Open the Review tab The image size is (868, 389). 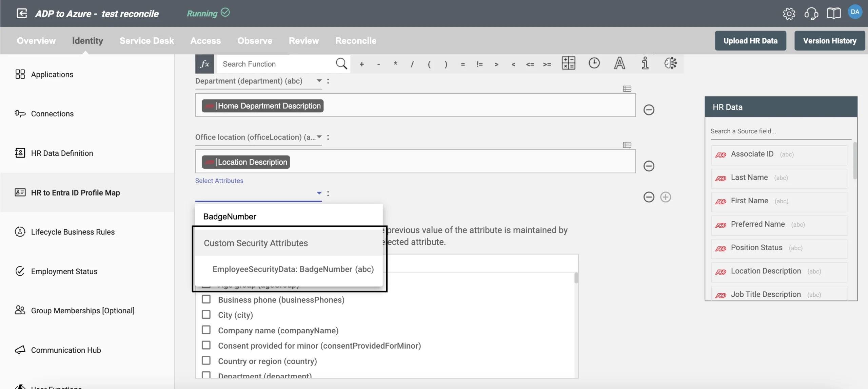304,41
